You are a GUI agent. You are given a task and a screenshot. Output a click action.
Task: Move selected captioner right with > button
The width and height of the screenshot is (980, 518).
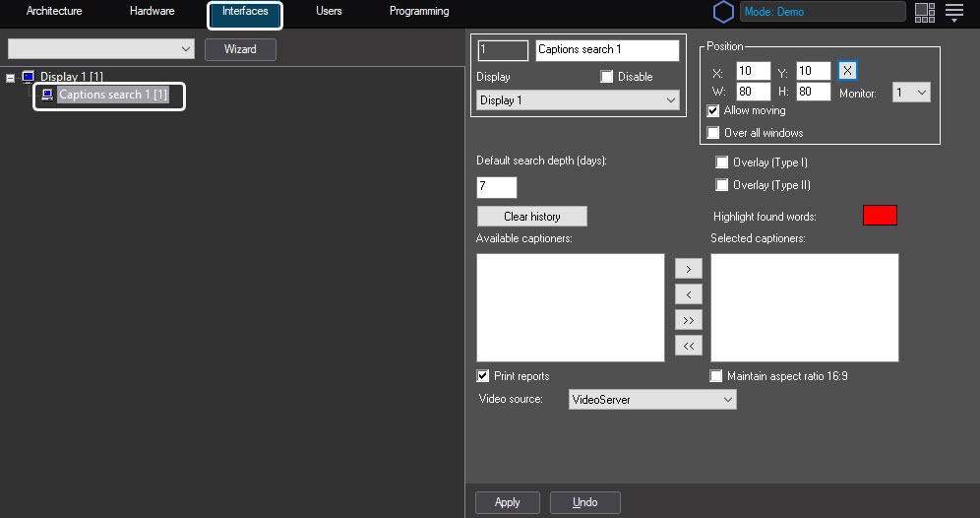(x=688, y=269)
